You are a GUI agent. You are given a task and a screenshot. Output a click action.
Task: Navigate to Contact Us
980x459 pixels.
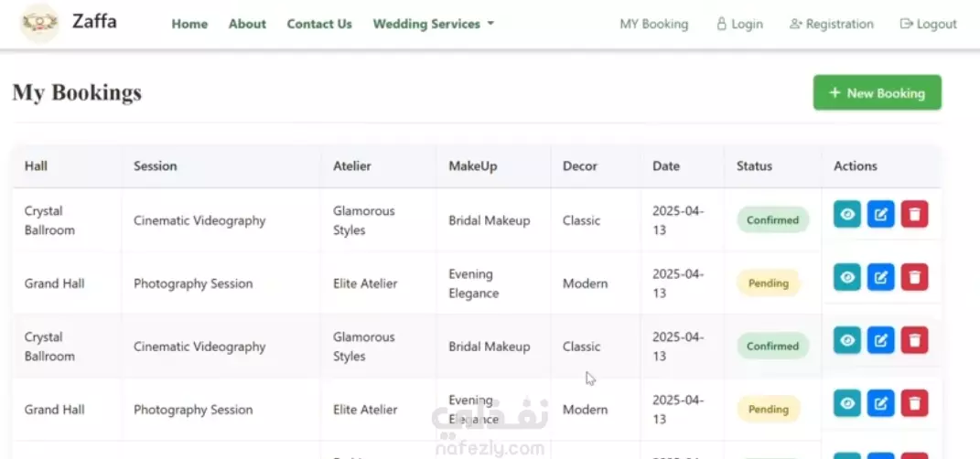pos(319,24)
